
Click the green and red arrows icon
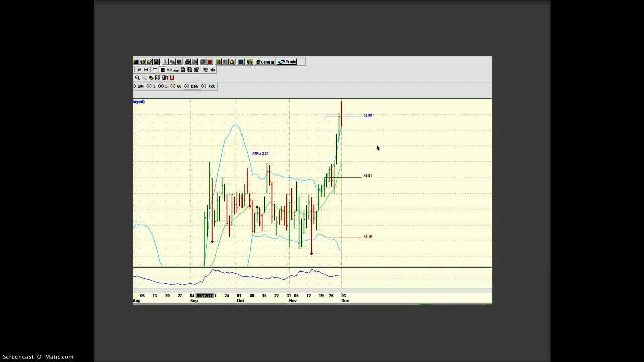point(218,62)
